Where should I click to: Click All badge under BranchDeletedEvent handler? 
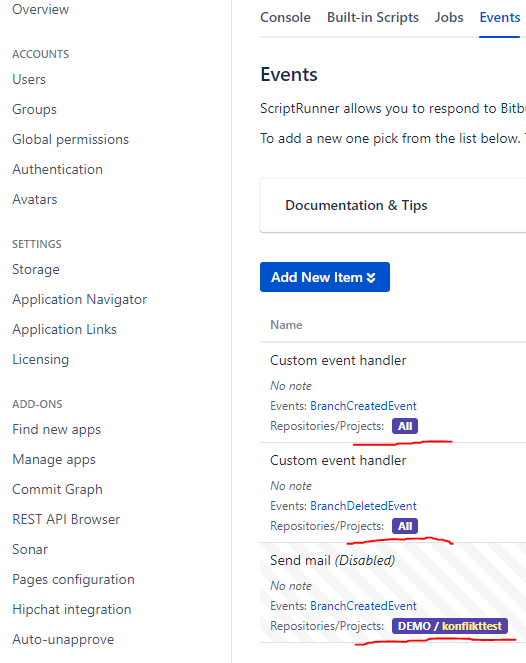click(405, 526)
